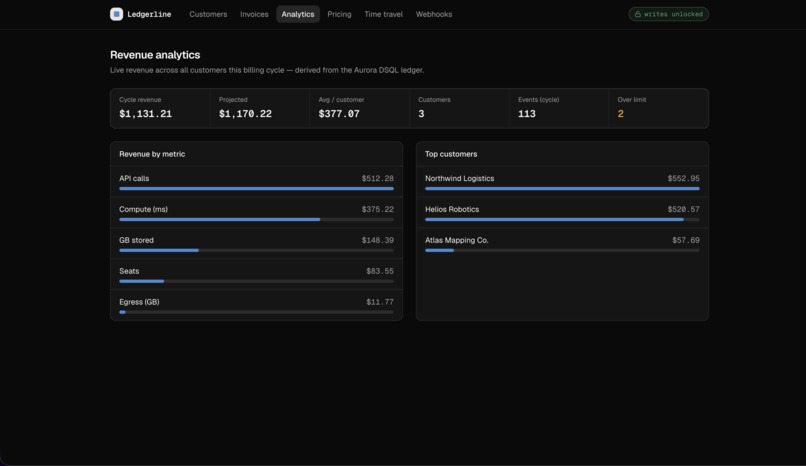Click the Compute (ms) progress bar
Image resolution: width=806 pixels, height=466 pixels.
(x=257, y=219)
